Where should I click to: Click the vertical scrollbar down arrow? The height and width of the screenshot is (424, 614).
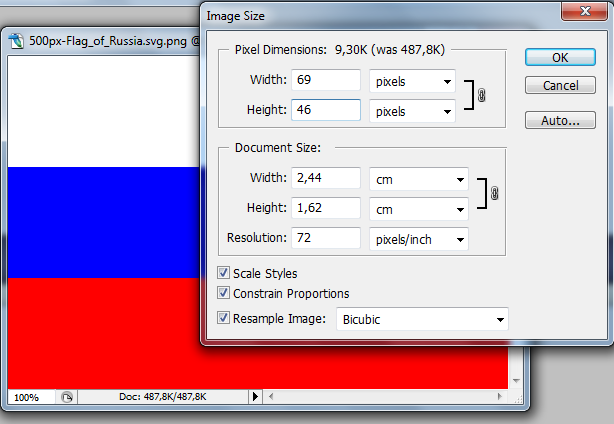coord(516,381)
